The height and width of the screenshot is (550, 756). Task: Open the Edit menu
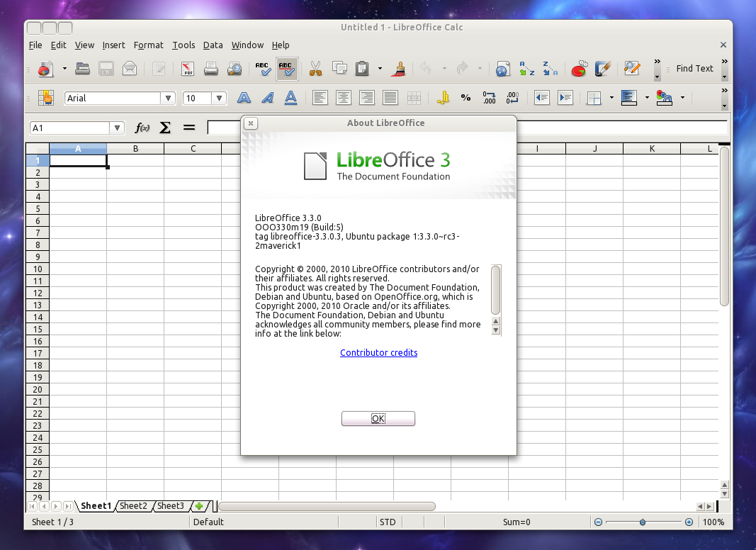point(58,45)
